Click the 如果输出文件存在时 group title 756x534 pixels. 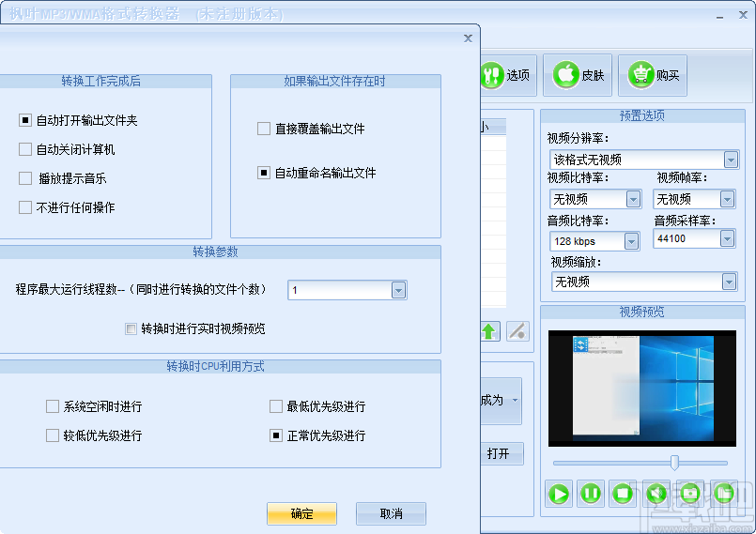(x=334, y=81)
